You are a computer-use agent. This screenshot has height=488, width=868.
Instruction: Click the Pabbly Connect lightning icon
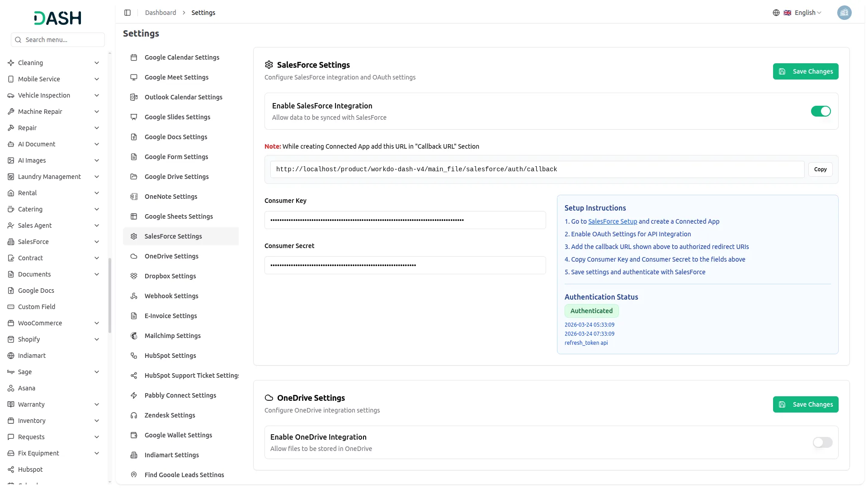[x=134, y=395]
